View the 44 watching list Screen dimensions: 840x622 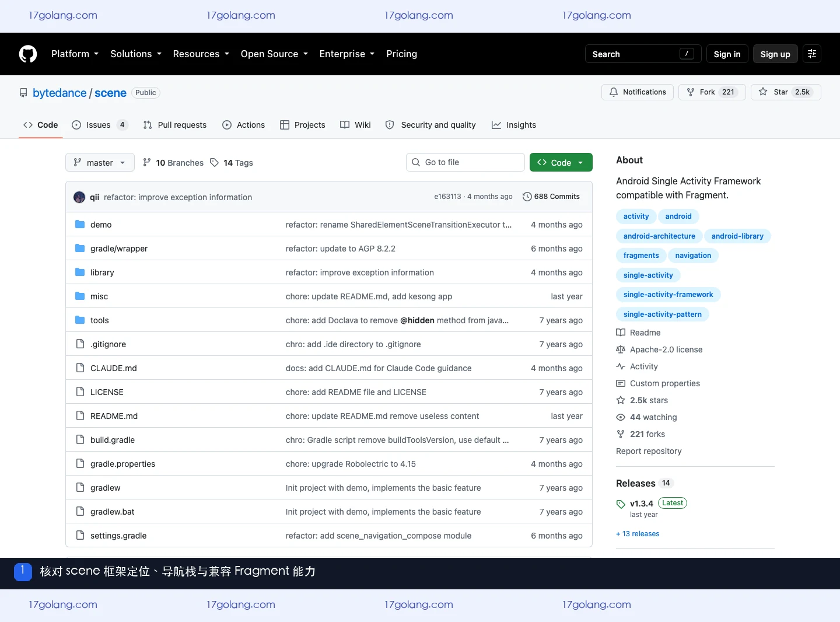point(646,417)
